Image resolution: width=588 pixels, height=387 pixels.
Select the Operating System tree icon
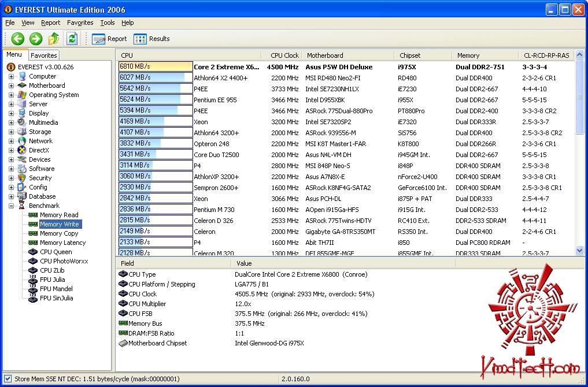coord(22,95)
